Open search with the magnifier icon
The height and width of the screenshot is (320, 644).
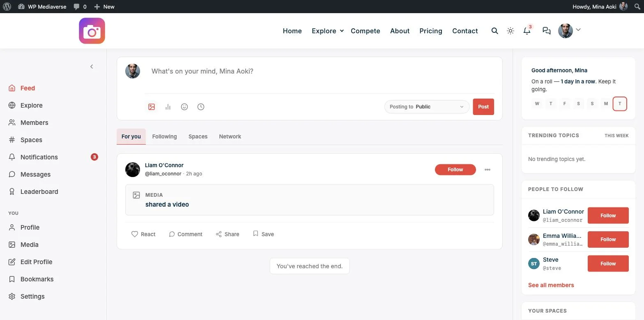495,31
